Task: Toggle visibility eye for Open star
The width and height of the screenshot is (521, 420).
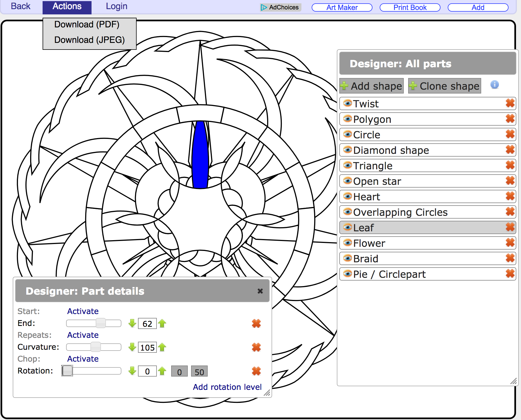Action: coord(347,181)
